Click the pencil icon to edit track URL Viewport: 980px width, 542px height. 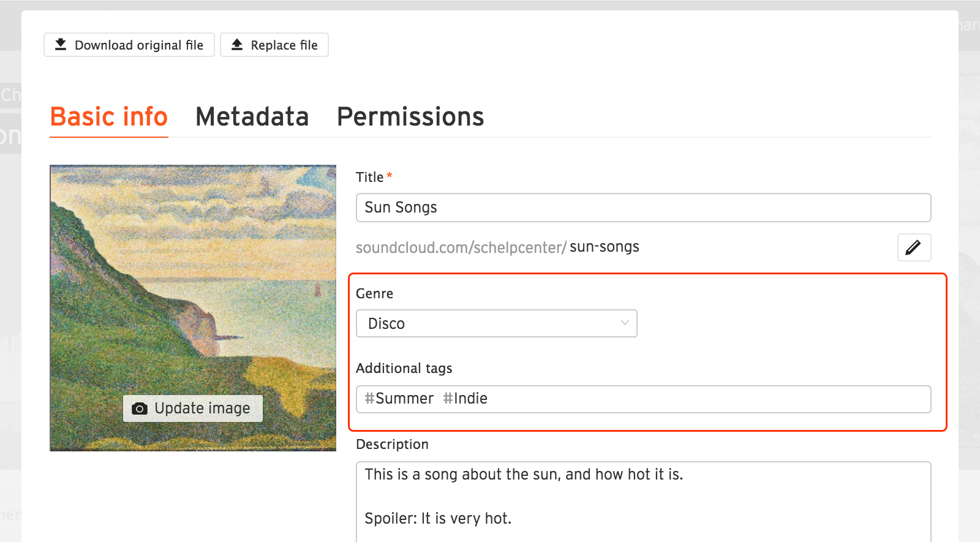coord(914,247)
